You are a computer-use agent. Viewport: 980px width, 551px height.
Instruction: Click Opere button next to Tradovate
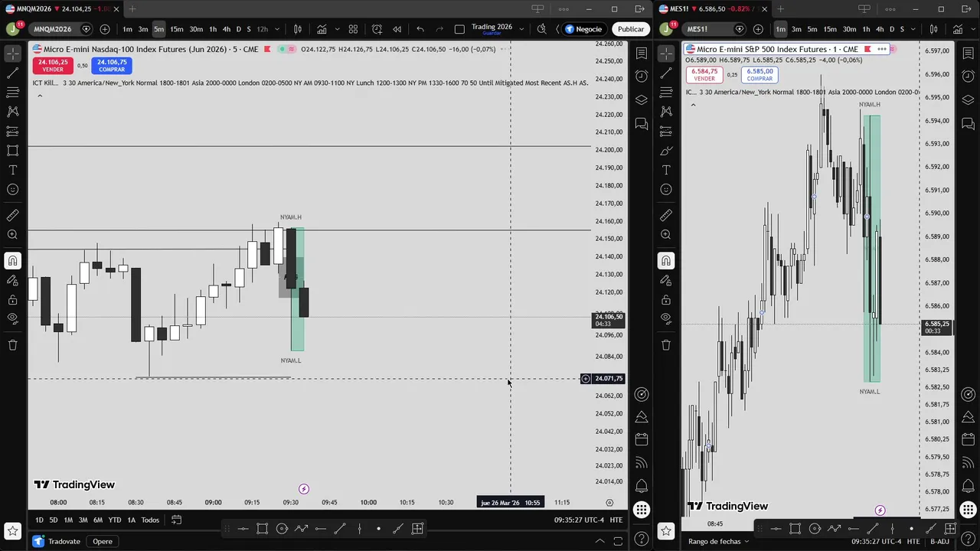click(103, 542)
